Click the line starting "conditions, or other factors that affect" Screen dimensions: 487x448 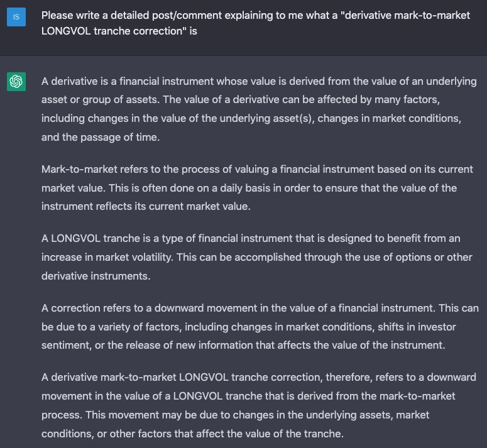(192, 434)
